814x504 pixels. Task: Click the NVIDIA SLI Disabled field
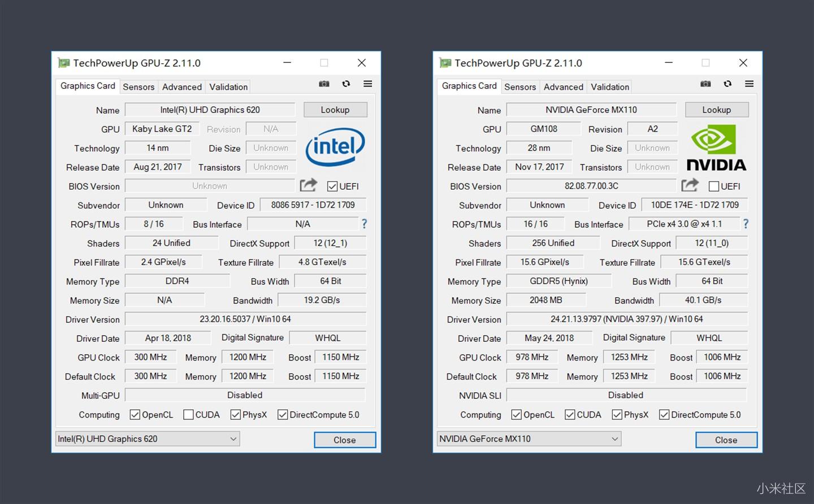626,395
